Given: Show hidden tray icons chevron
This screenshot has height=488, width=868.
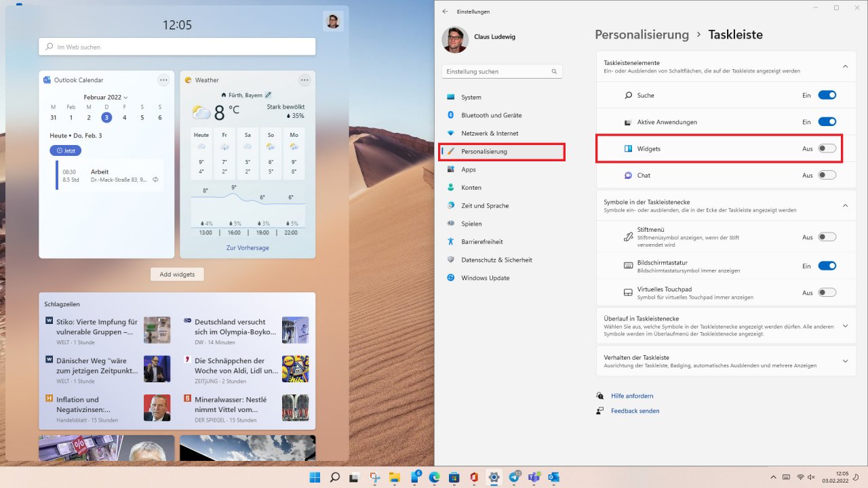Looking at the screenshot, I should [x=772, y=477].
